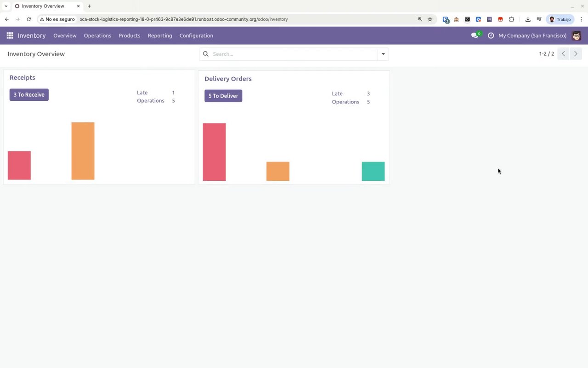Screen dimensions: 588x368
Task: Open the user avatar menu
Action: pos(577,35)
